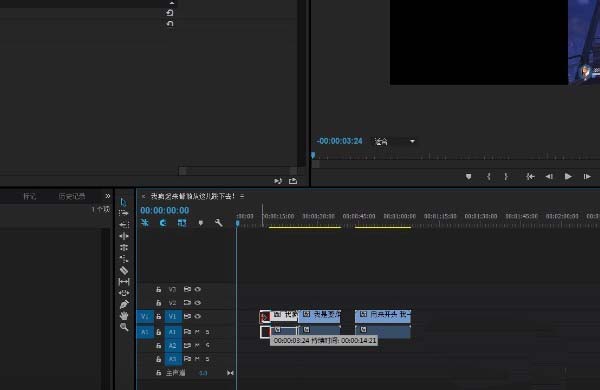Mark In point in program monitor
The image size is (600, 390).
(488, 176)
